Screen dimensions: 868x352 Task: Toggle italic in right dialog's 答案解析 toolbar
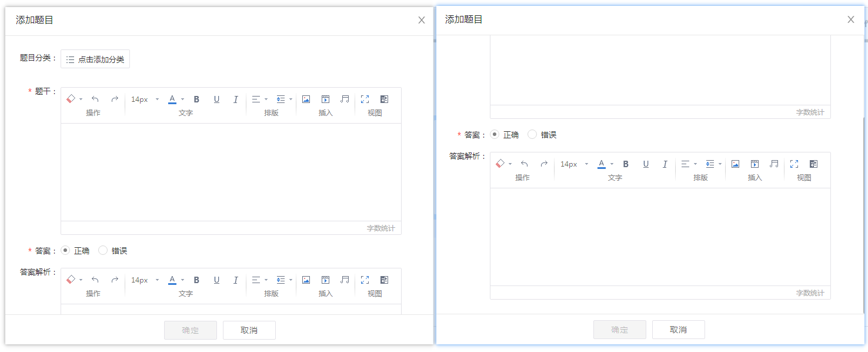pos(665,164)
